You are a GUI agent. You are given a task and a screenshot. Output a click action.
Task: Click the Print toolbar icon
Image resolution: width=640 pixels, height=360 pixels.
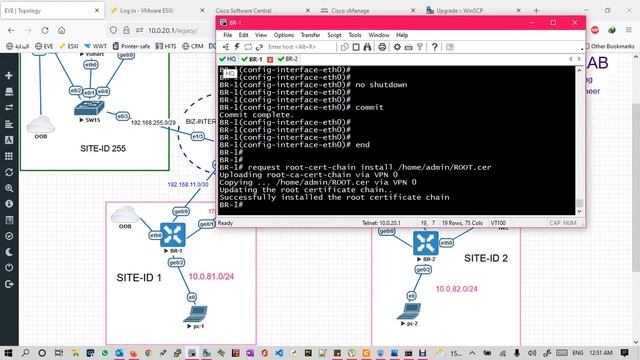[x=382, y=47]
